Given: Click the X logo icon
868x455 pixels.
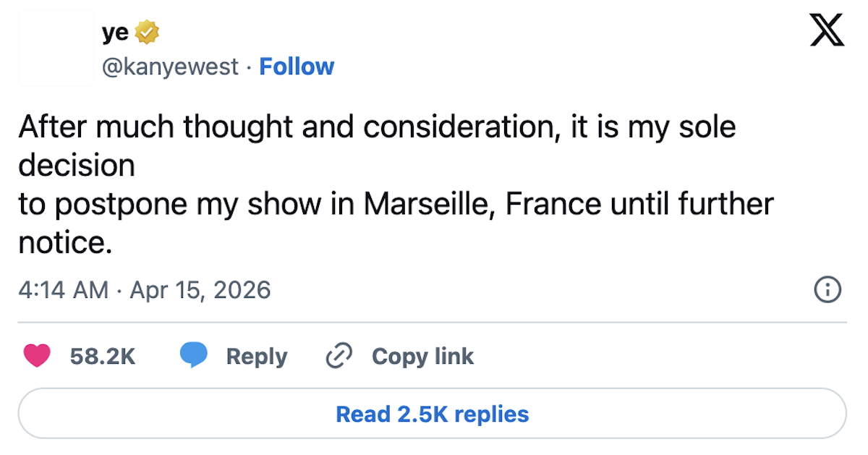Looking at the screenshot, I should pyautogui.click(x=827, y=31).
